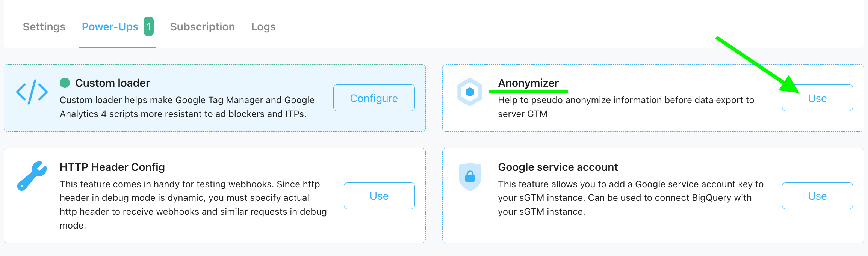Viewport: 868px width, 256px height.
Task: Click the Anonymizer hexagon icon
Action: [x=470, y=92]
